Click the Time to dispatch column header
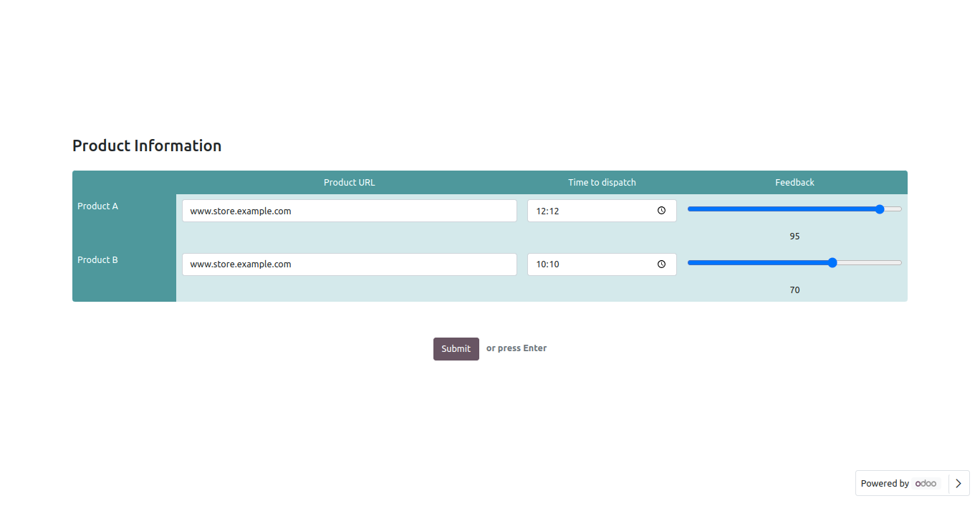 click(602, 182)
